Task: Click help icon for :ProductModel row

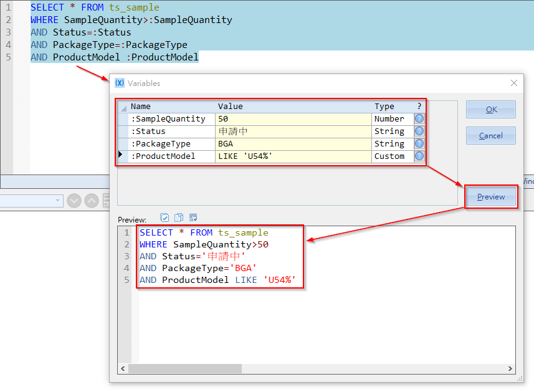Action: pos(419,156)
